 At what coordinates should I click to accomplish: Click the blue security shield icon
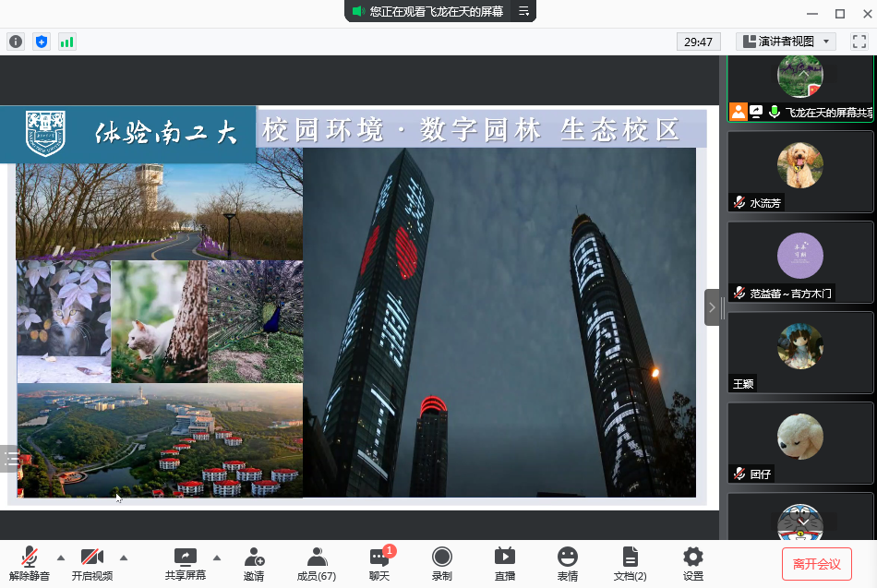(41, 42)
